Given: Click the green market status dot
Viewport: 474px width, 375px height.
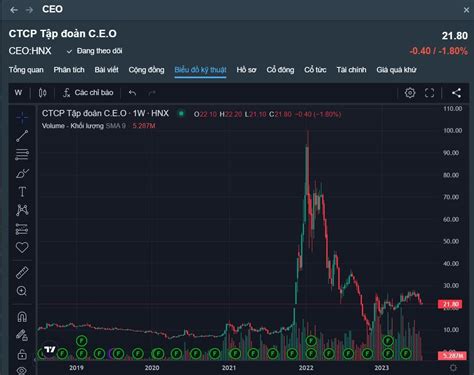Looking at the screenshot, I should (181, 114).
